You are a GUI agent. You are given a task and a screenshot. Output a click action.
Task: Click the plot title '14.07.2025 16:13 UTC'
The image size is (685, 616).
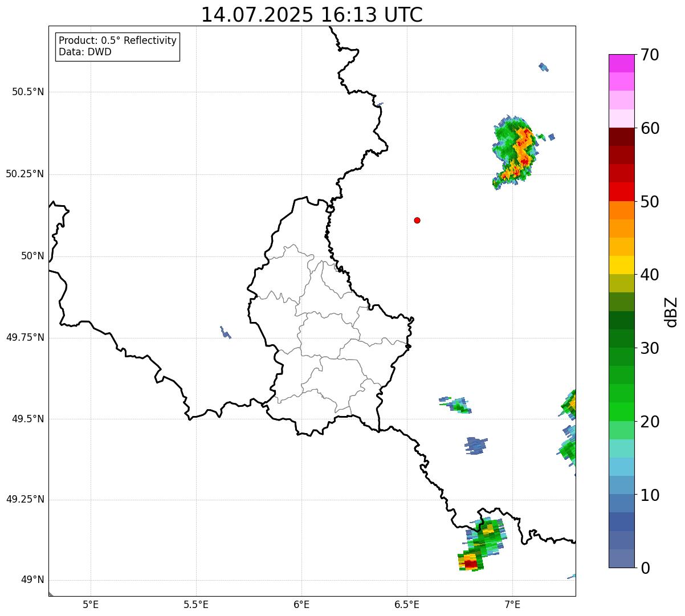[312, 14]
